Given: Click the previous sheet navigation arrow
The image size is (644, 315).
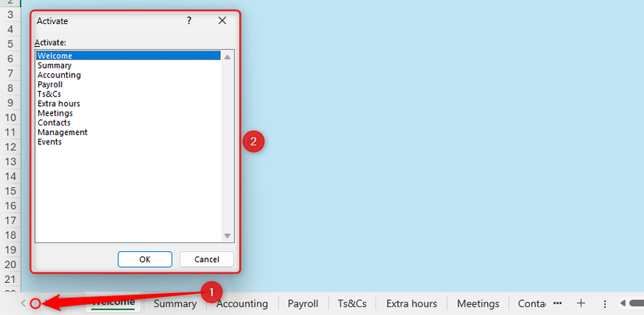Looking at the screenshot, I should (x=23, y=303).
